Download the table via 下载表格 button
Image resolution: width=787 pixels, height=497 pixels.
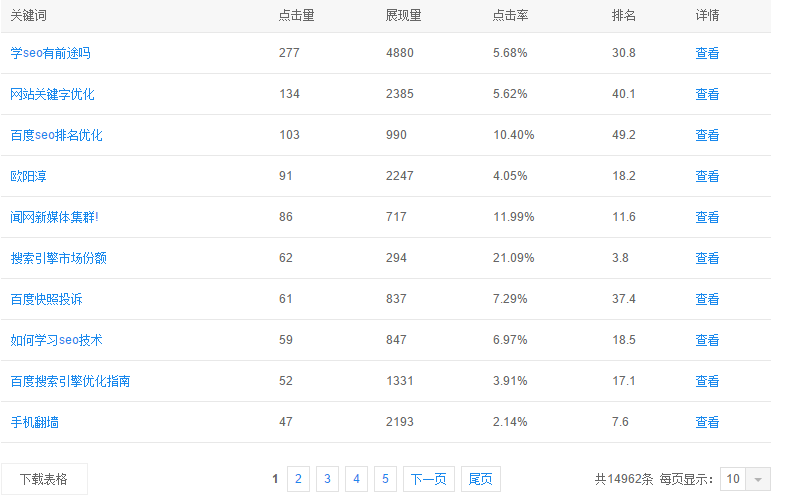[x=44, y=479]
